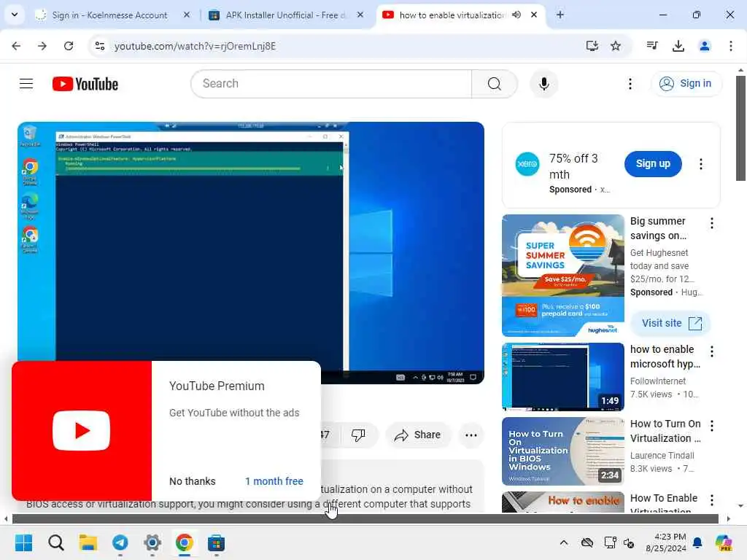Open options for How To Enable video
Image resolution: width=747 pixels, height=560 pixels.
click(x=711, y=500)
